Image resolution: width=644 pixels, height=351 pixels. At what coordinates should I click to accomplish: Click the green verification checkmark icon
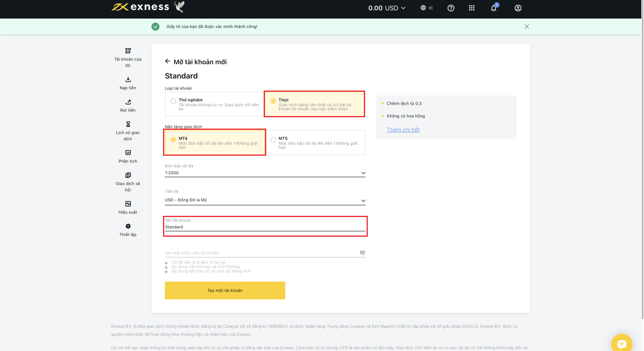[x=155, y=27]
